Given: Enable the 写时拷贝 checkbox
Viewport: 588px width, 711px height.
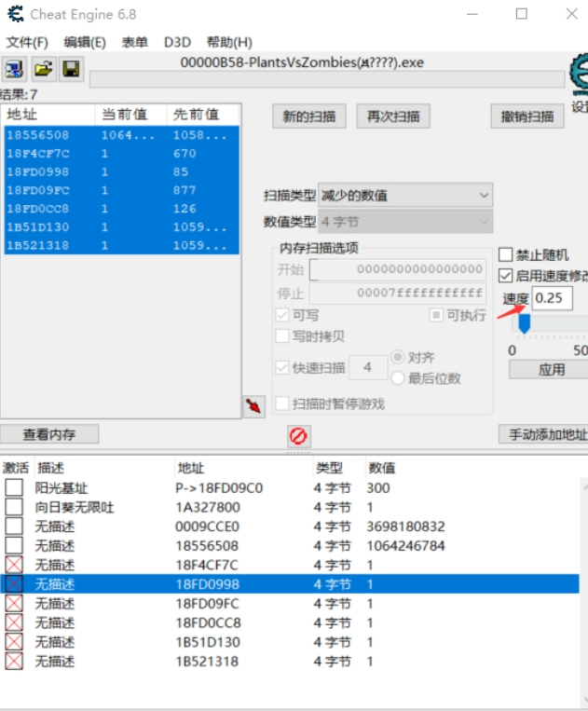Looking at the screenshot, I should point(282,336).
